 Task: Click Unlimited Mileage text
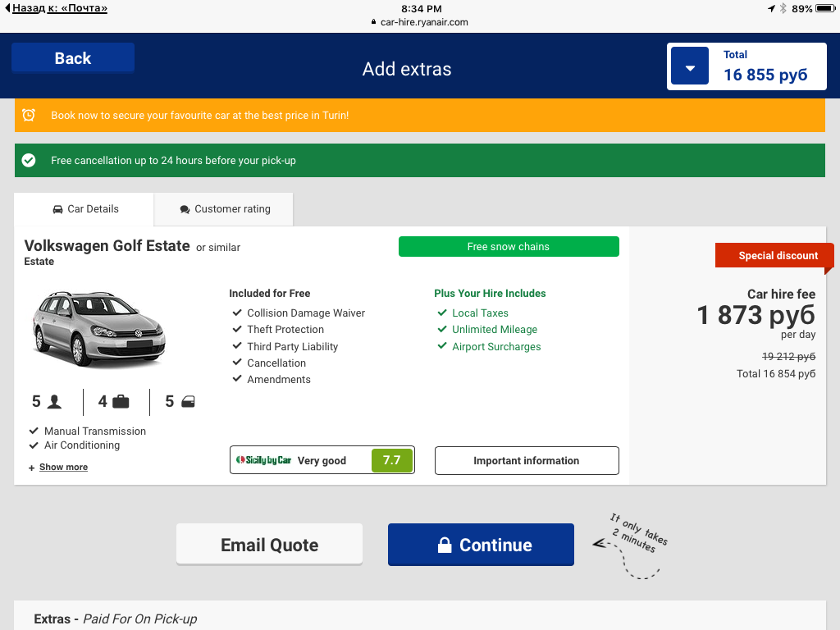click(x=495, y=330)
